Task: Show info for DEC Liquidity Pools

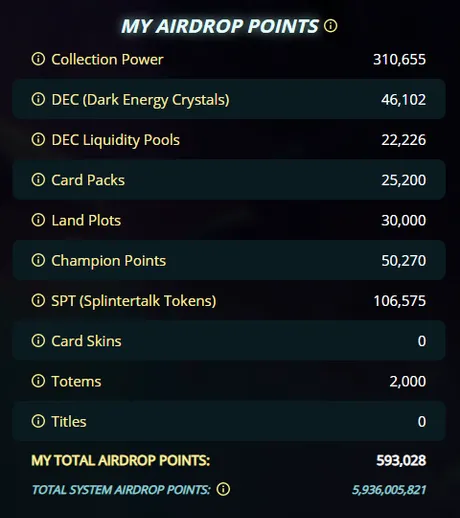Action: click(38, 139)
